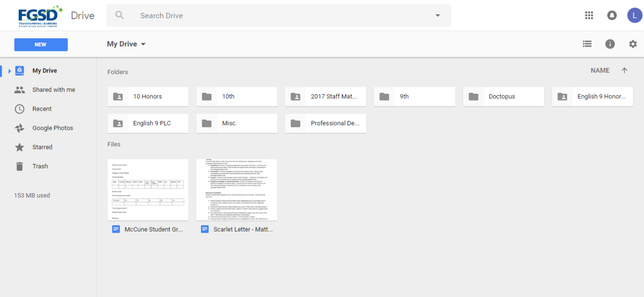Select the Scarlet Letter document thumbnail
Image resolution: width=644 pixels, height=297 pixels.
[236, 190]
